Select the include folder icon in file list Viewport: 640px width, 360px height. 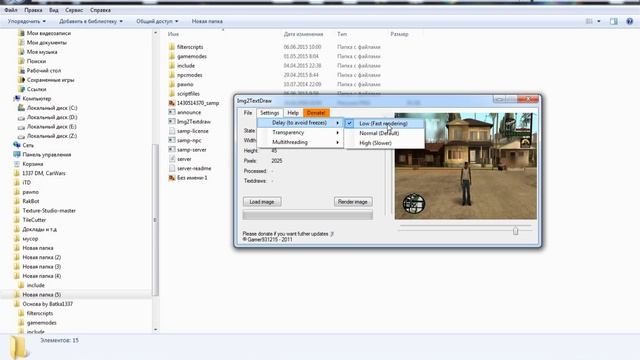tap(172, 66)
